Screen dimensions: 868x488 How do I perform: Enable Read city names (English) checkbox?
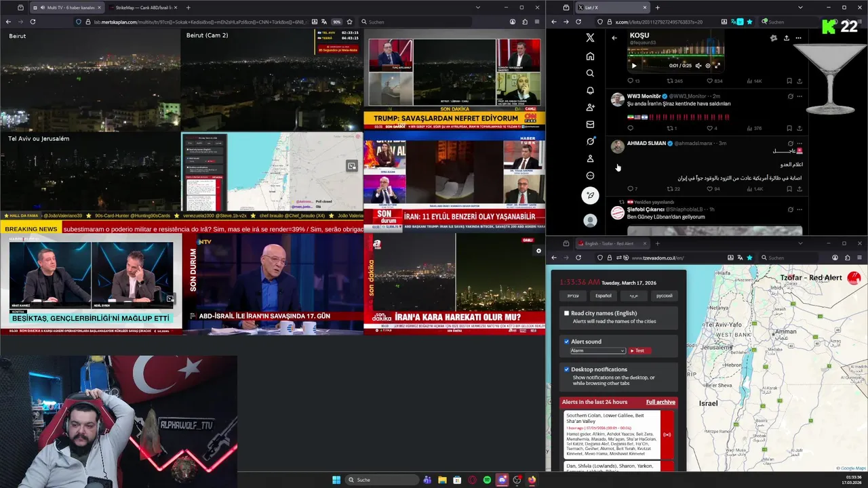tap(566, 313)
